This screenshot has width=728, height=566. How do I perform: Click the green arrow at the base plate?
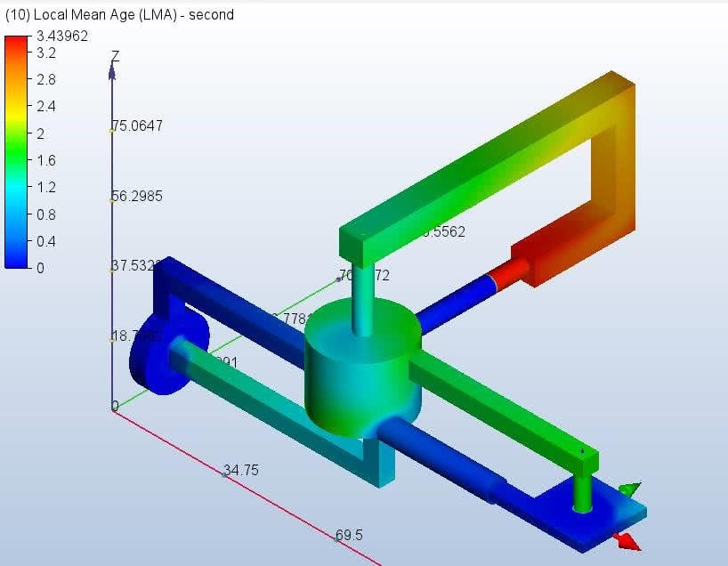pyautogui.click(x=630, y=489)
